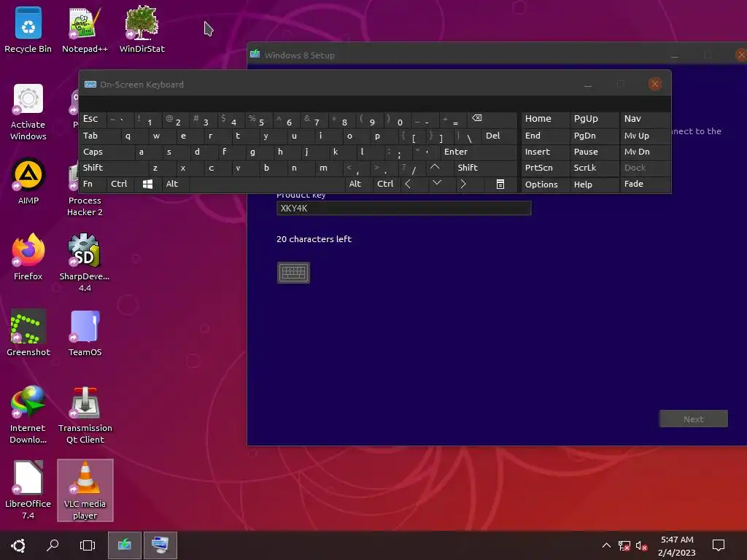Click the Mv Up key
747x560 pixels.
pos(645,136)
